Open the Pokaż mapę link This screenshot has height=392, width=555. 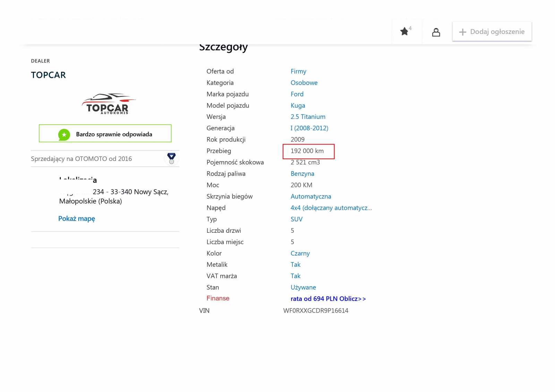click(x=76, y=219)
